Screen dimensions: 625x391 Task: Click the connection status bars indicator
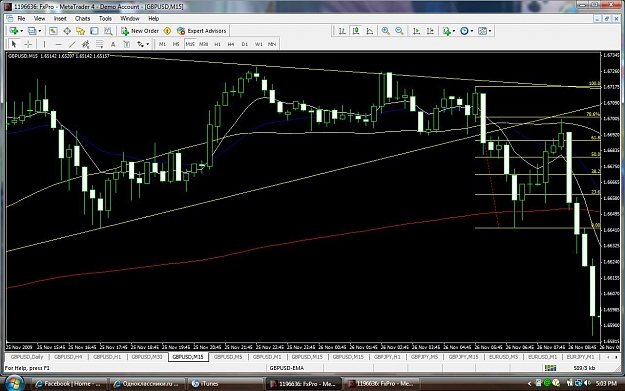tap(550, 368)
